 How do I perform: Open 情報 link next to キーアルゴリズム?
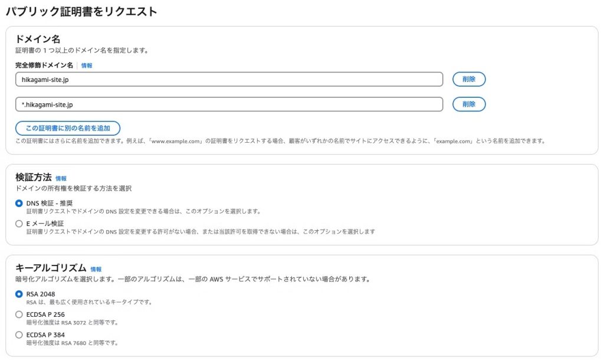coord(96,269)
